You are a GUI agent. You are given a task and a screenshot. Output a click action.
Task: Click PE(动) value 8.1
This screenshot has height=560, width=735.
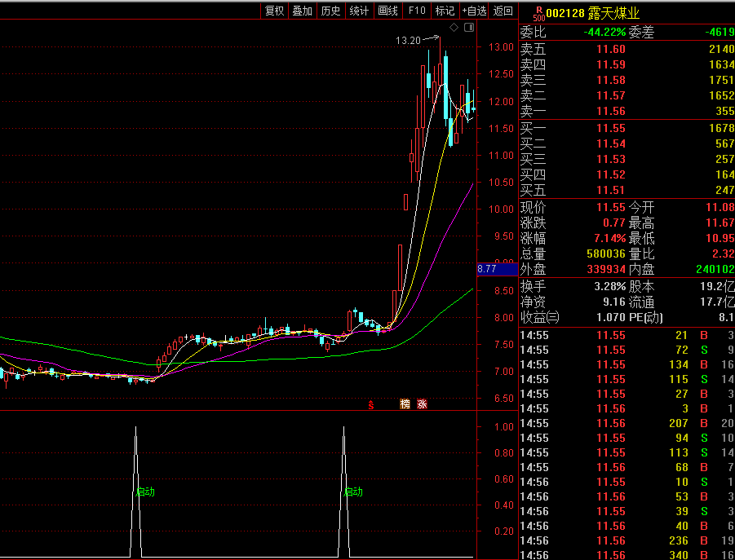[727, 317]
